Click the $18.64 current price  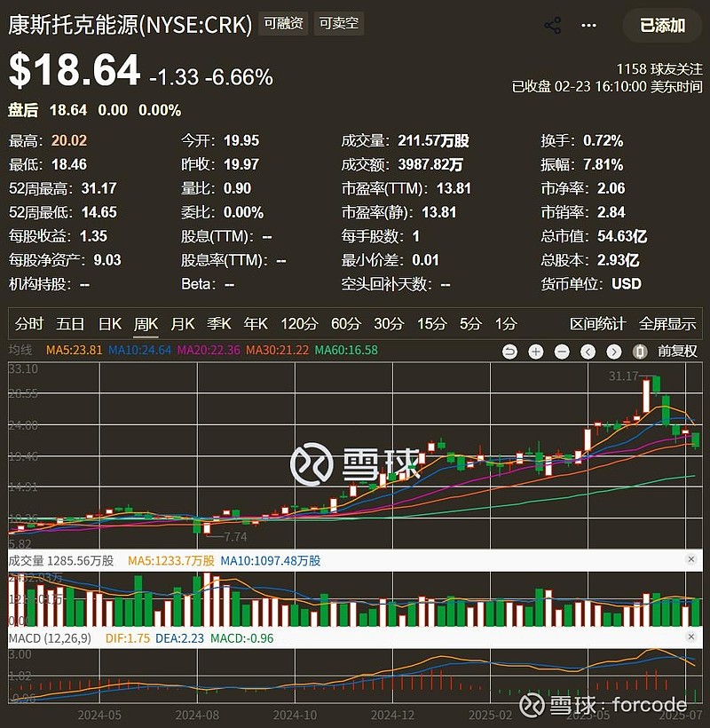point(75,70)
